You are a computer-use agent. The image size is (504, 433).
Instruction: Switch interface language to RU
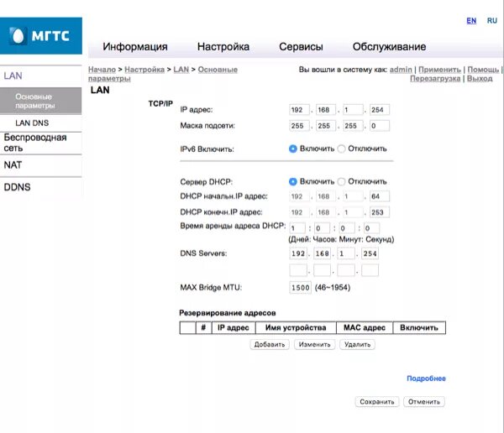491,21
